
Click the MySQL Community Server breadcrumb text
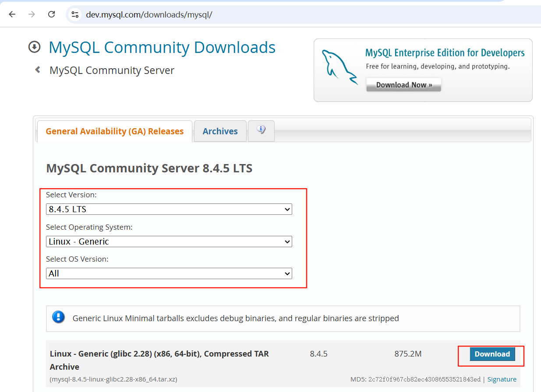click(x=112, y=70)
